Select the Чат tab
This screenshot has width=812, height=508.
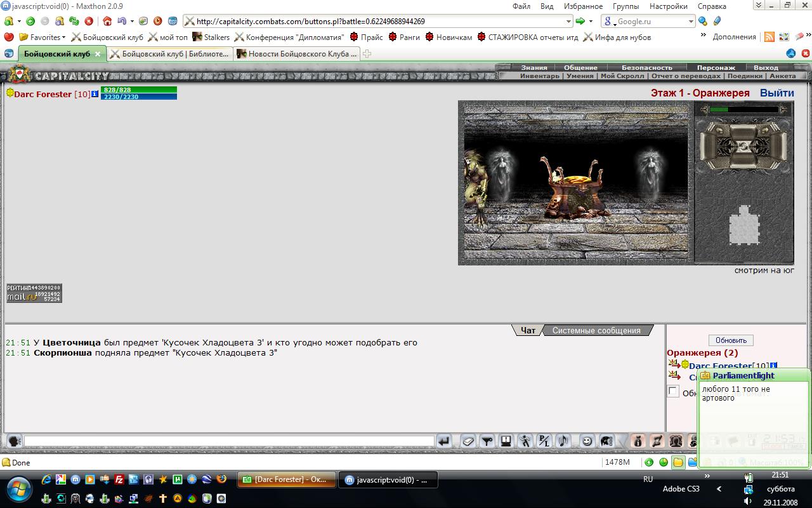click(x=528, y=330)
